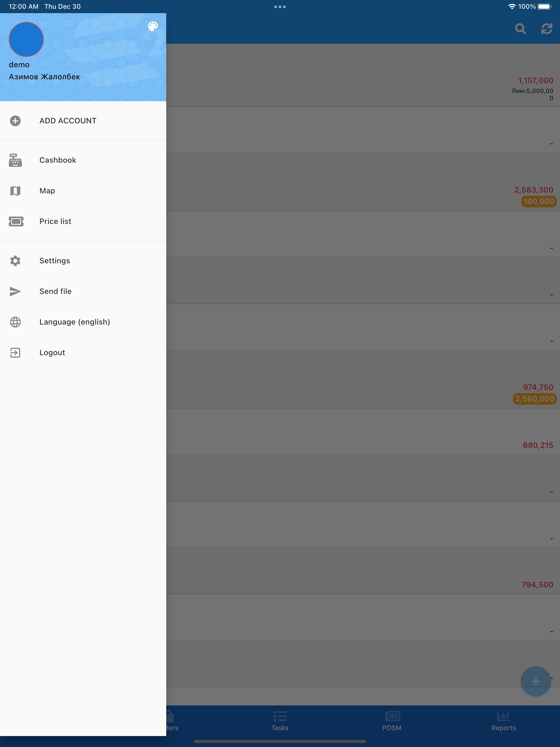Tap the three-dot multitasking indicator
The height and width of the screenshot is (747, 560).
coord(280,7)
